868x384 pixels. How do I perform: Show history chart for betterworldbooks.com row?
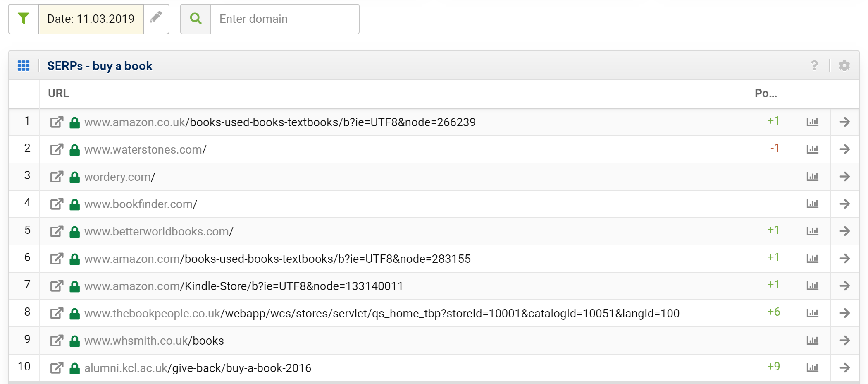(812, 231)
